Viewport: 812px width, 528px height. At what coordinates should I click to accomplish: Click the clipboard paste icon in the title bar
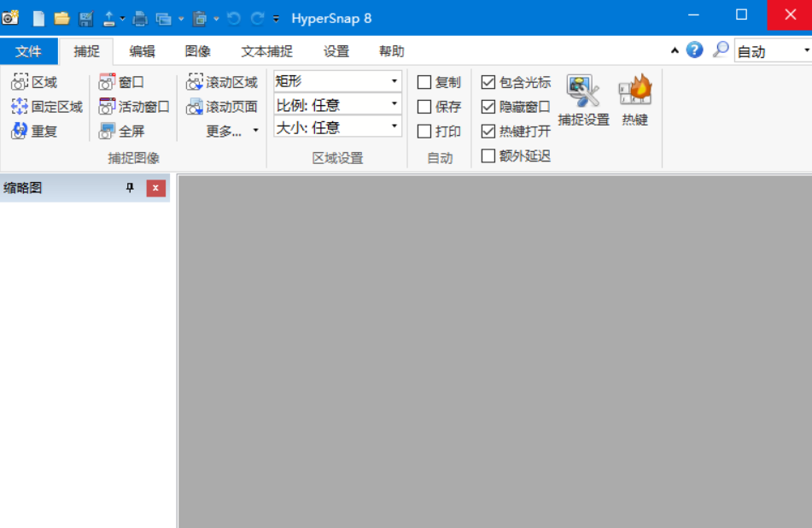[200, 19]
